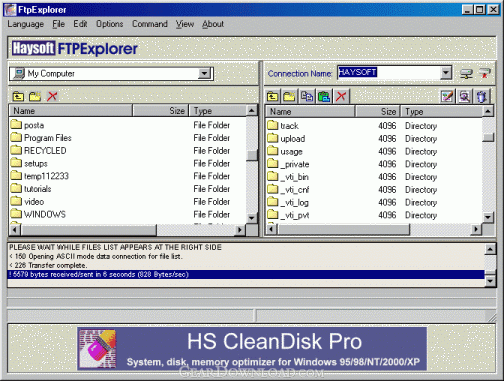The width and height of the screenshot is (504, 381).
Task: Click the edit file pencil icon
Action: click(x=447, y=97)
